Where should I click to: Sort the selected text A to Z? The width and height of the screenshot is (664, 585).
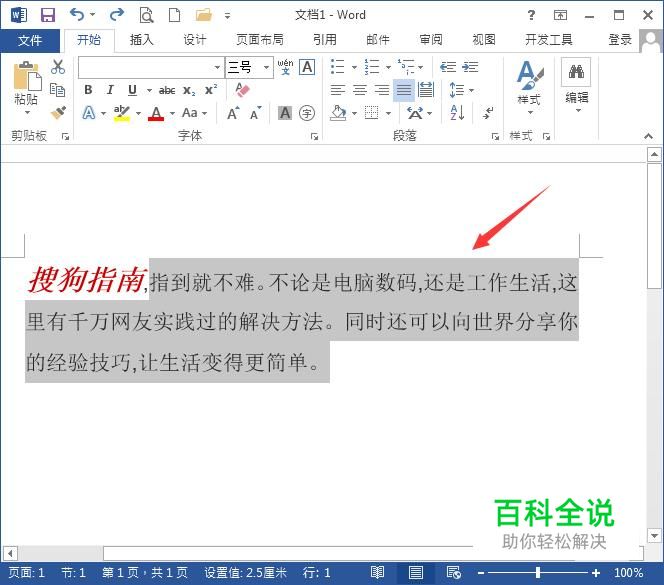(x=457, y=113)
